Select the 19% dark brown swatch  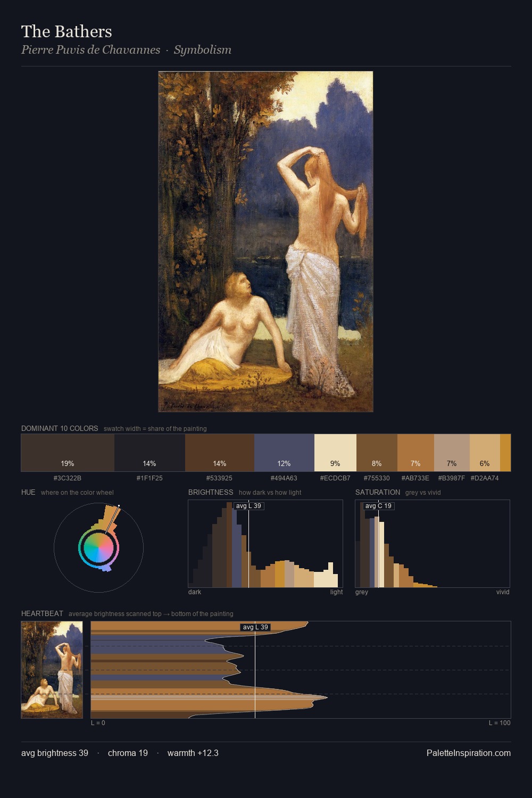[x=68, y=453]
